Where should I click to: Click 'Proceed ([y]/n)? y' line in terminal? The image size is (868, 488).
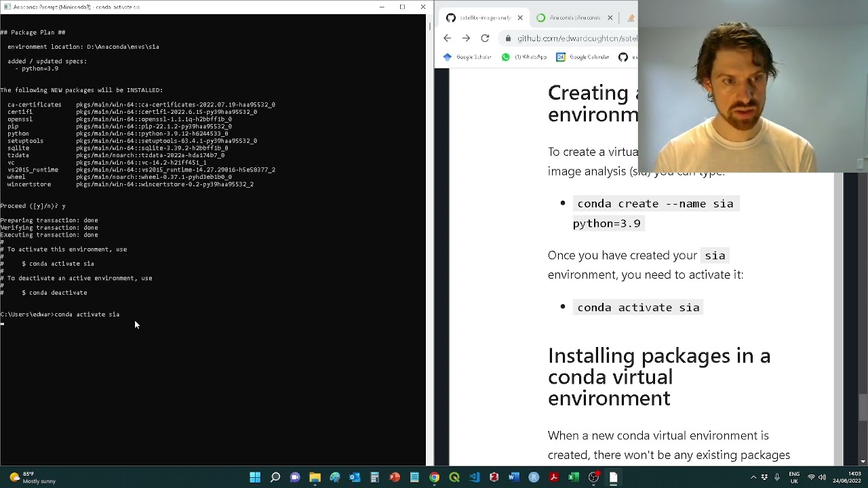tap(33, 206)
